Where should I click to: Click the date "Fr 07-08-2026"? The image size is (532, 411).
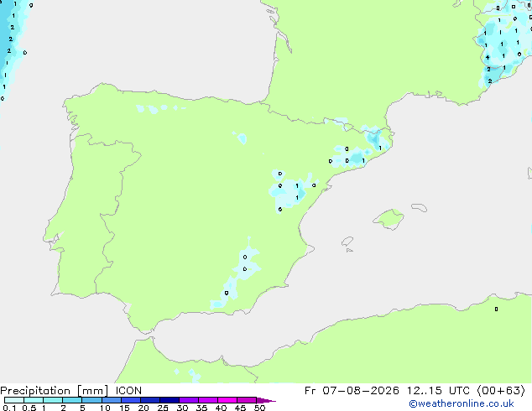[x=352, y=391]
